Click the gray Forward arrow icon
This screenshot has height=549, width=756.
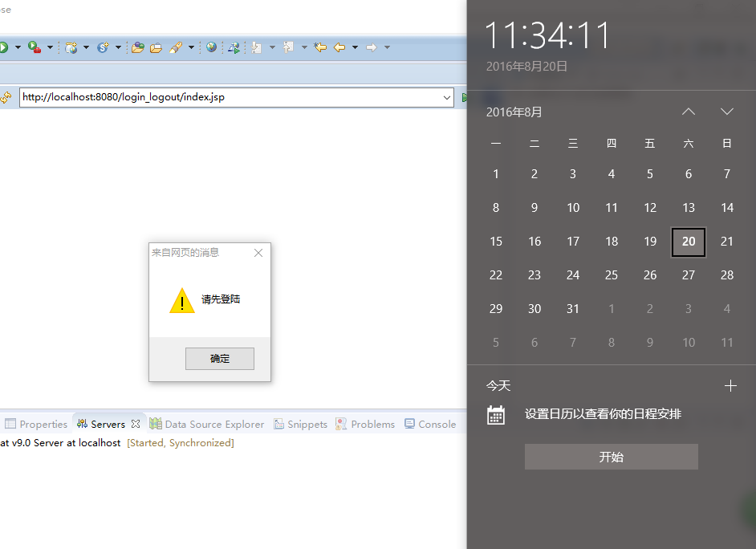pos(372,47)
